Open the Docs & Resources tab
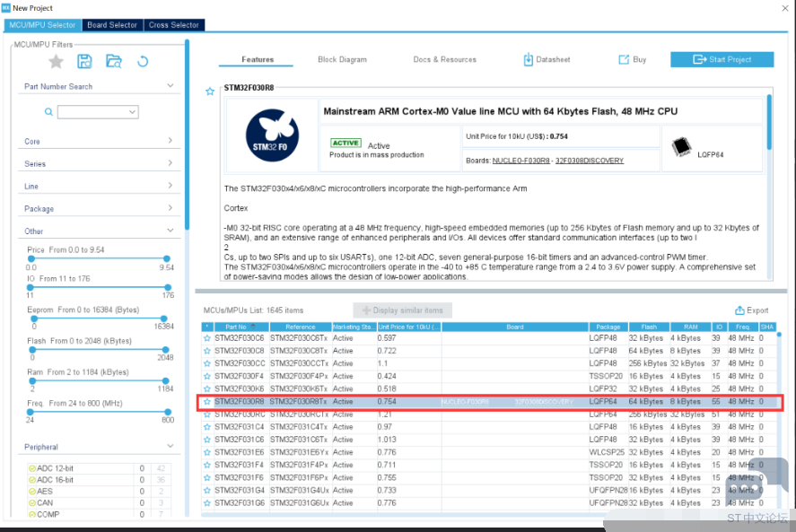 pyautogui.click(x=445, y=59)
